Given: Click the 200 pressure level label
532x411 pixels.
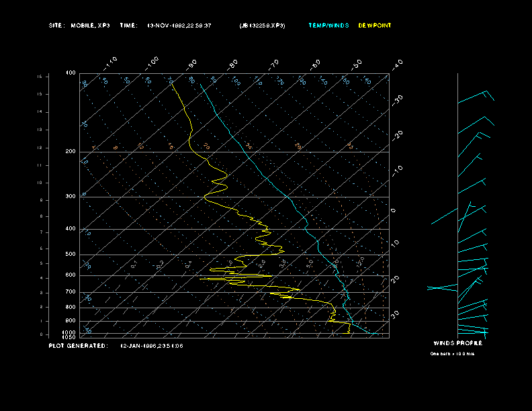Looking at the screenshot, I should coord(71,151).
